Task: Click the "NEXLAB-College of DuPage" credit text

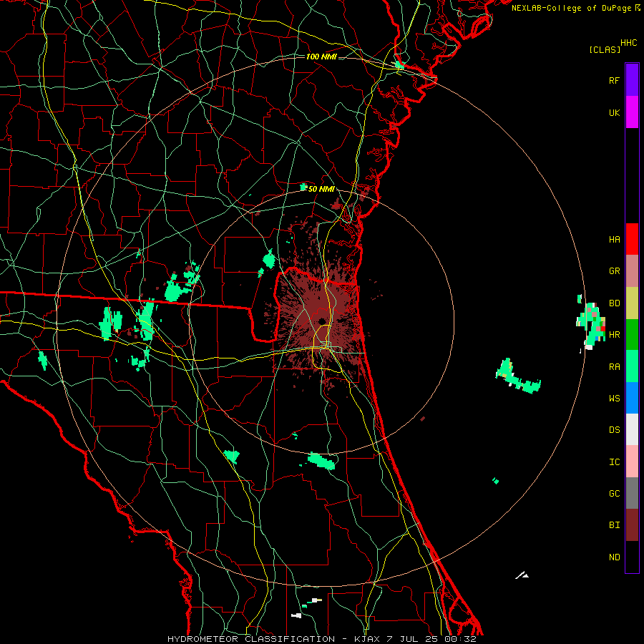Action: point(571,8)
